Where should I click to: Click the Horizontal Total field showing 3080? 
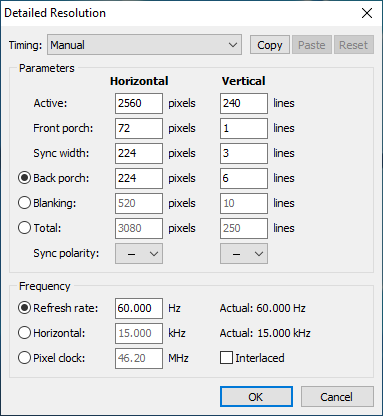(x=139, y=228)
